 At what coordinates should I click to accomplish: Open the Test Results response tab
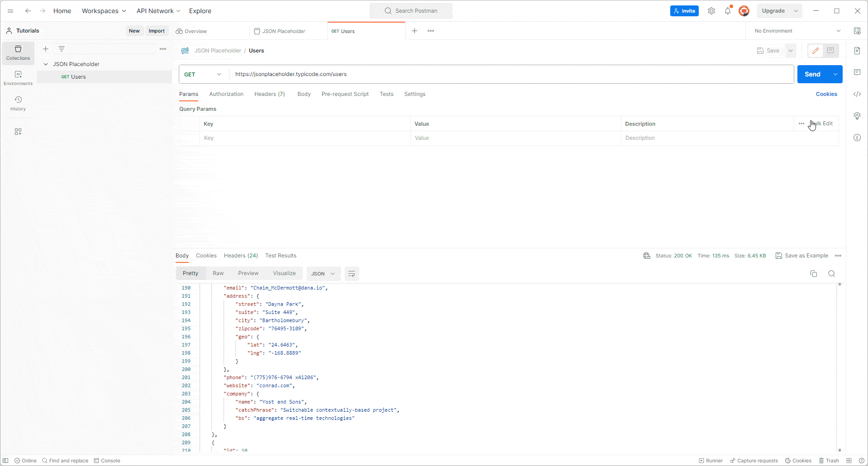click(x=281, y=256)
